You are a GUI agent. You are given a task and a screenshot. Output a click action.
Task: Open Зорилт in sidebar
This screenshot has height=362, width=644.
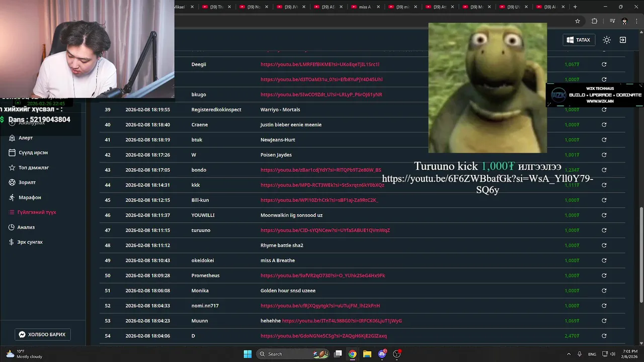(x=23, y=183)
